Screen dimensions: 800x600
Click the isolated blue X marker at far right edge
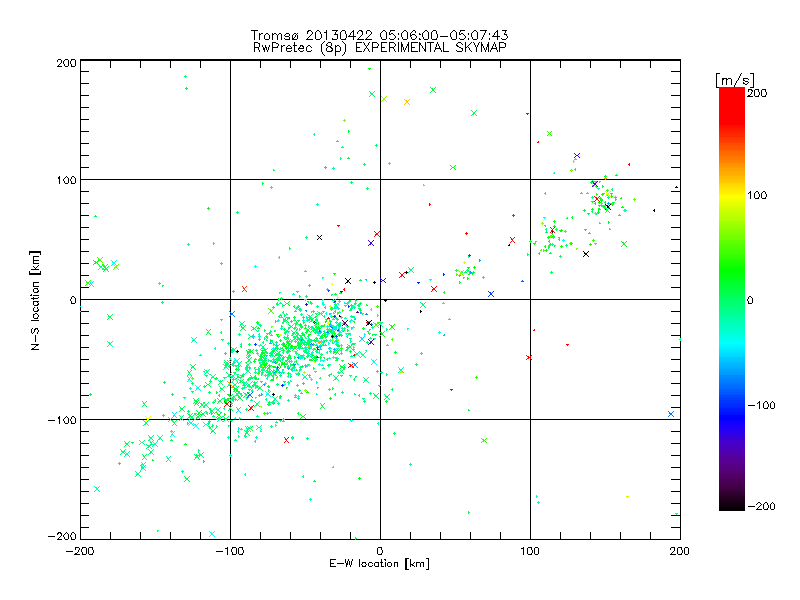pos(671,414)
